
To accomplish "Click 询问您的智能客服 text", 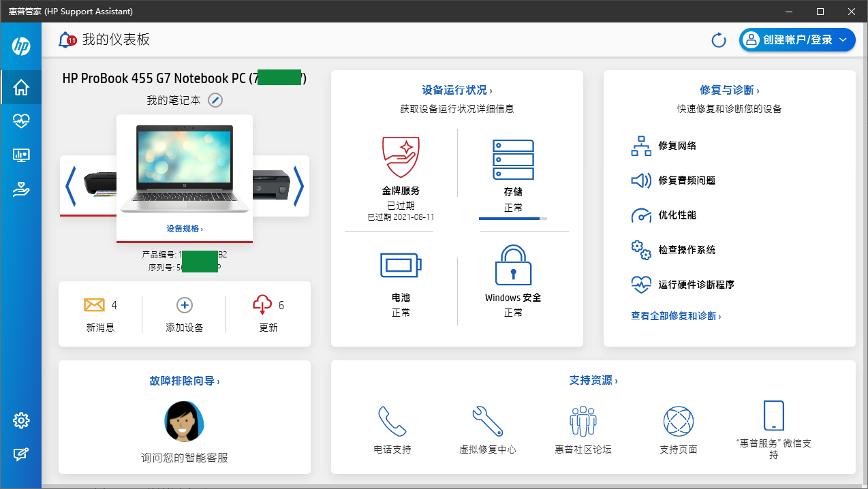I will coord(185,458).
